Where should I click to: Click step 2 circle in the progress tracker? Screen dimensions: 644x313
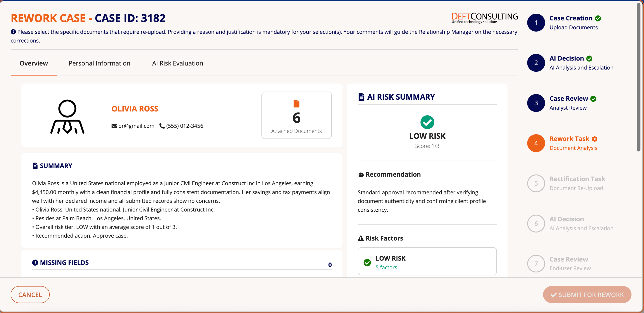[536, 63]
